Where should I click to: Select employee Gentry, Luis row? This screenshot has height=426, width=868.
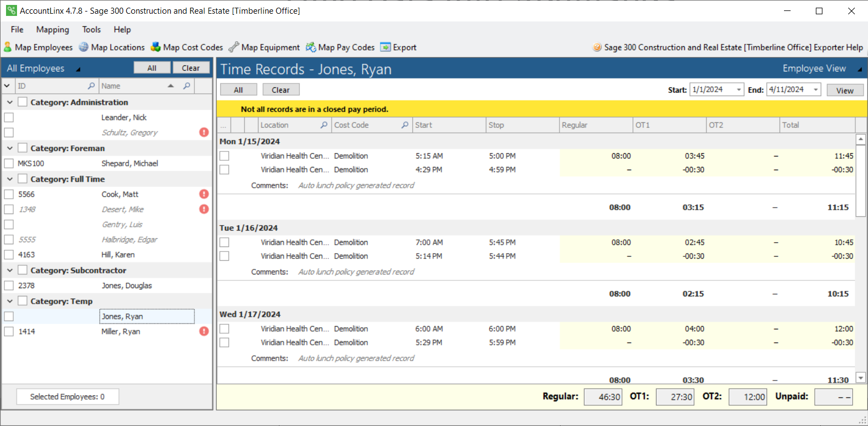[x=107, y=225]
